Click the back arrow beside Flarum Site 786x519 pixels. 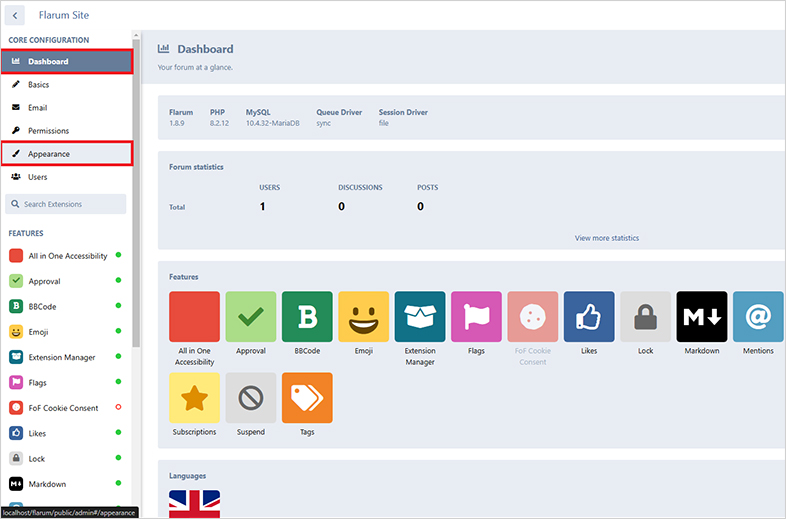pos(17,16)
